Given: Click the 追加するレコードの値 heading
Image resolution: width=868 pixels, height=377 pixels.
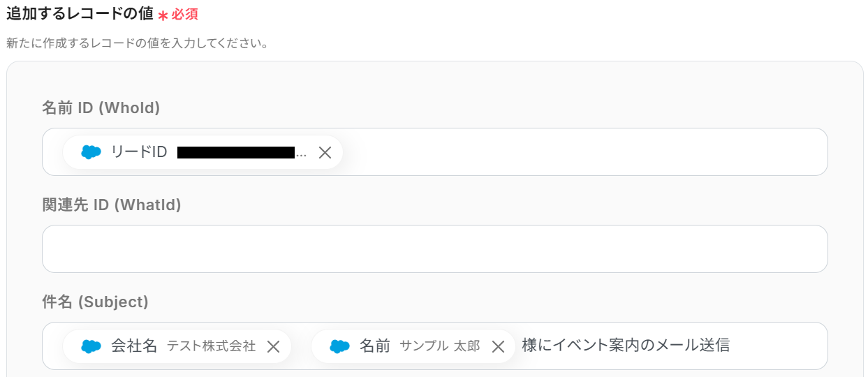Looking at the screenshot, I should [x=79, y=13].
